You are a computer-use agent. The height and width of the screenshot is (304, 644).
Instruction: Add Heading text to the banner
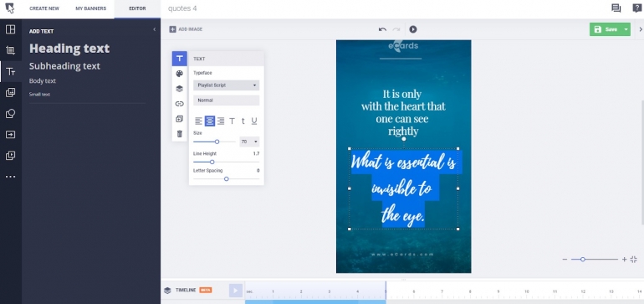coord(69,49)
